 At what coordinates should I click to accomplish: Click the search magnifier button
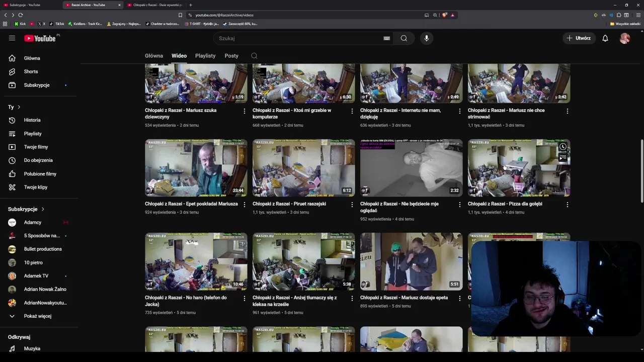coord(404,38)
